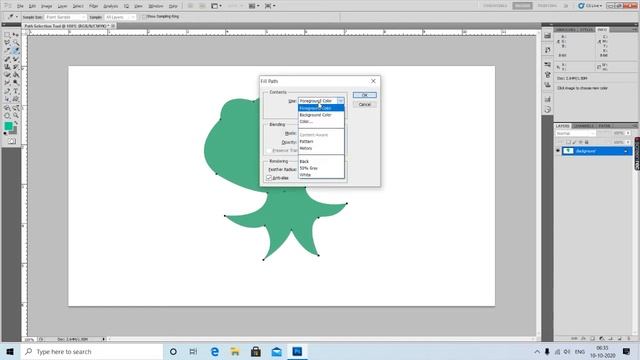The image size is (640, 360).
Task: Select the Horizontal Type tool
Action: tap(16, 91)
